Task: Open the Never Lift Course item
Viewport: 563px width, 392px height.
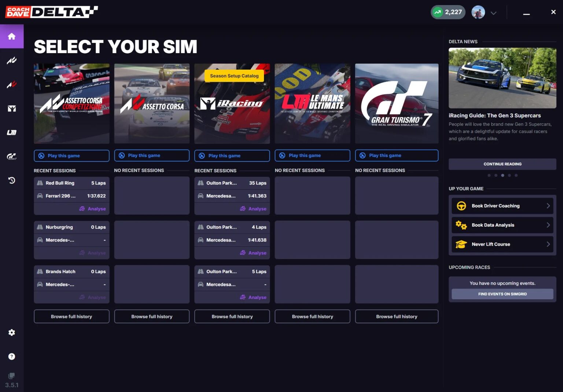Action: [502, 244]
